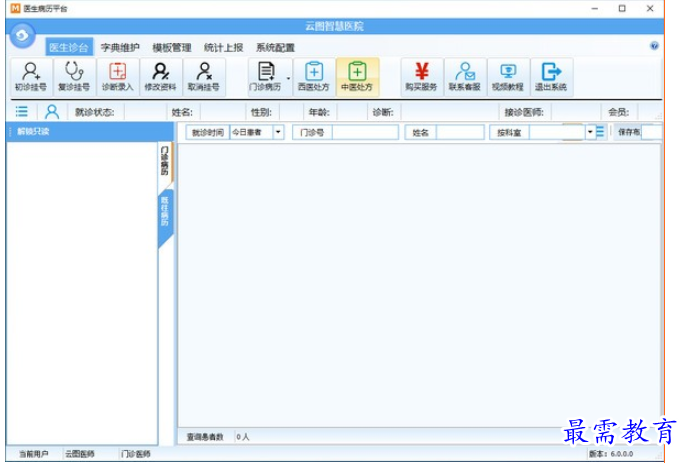Open the 今日患者 visit time dropdown
This screenshot has width=685, height=463.
278,132
